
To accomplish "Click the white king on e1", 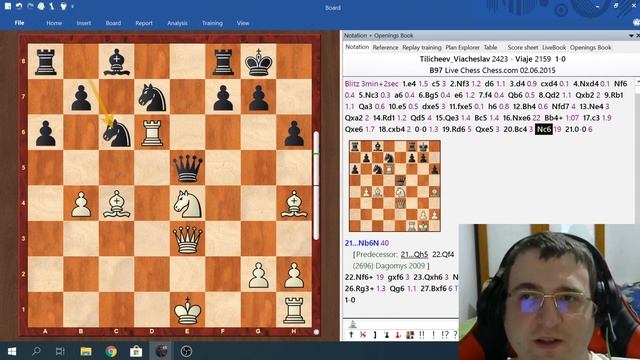I will click(187, 310).
